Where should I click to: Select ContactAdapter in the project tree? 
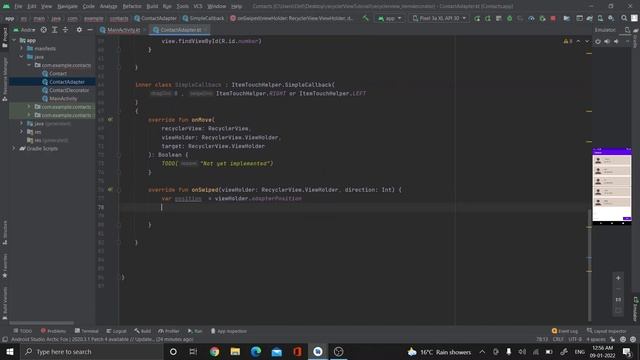(67, 82)
